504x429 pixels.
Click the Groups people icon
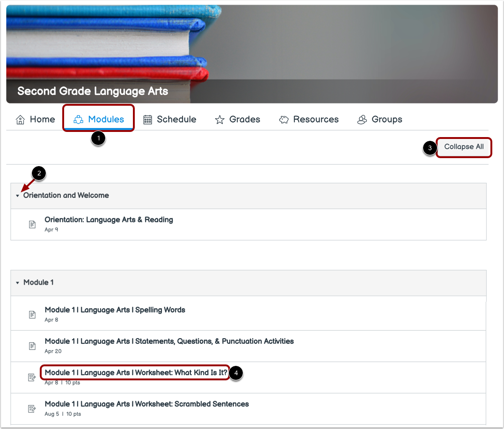pyautogui.click(x=361, y=119)
